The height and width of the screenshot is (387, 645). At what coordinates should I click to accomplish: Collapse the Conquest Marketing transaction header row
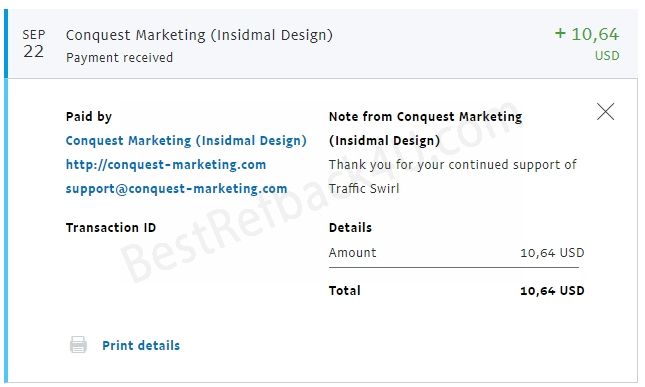[x=323, y=44]
